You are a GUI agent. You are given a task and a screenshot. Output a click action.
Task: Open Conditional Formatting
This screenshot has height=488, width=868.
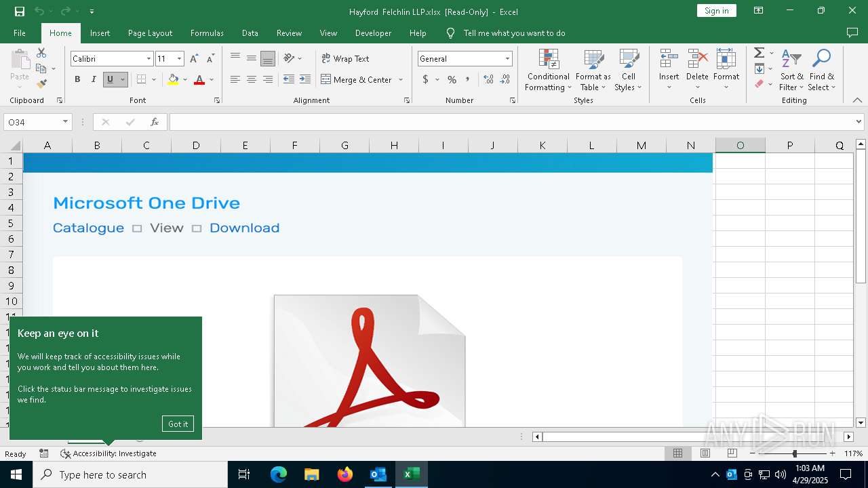(x=549, y=70)
